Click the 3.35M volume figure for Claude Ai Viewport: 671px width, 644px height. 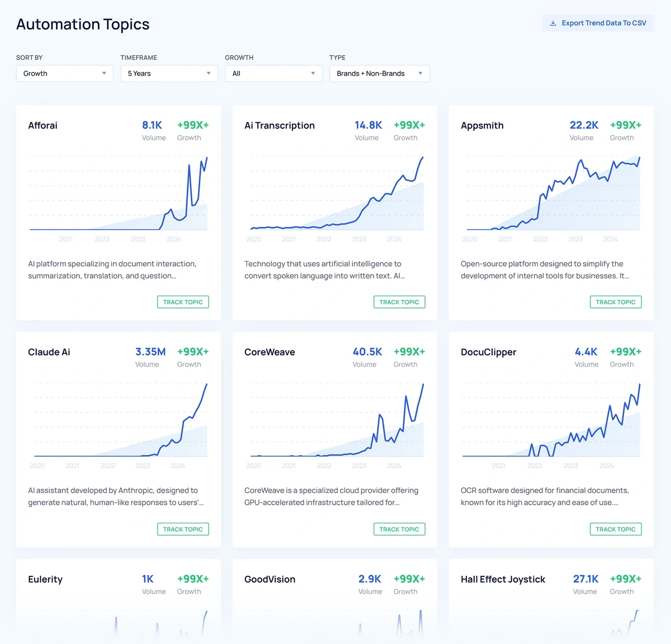150,352
